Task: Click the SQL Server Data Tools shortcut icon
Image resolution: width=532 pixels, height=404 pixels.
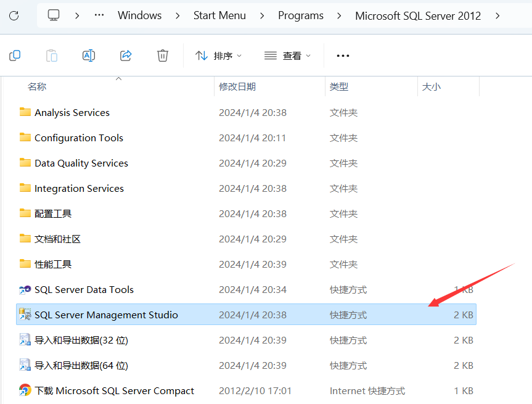Action: (x=25, y=290)
